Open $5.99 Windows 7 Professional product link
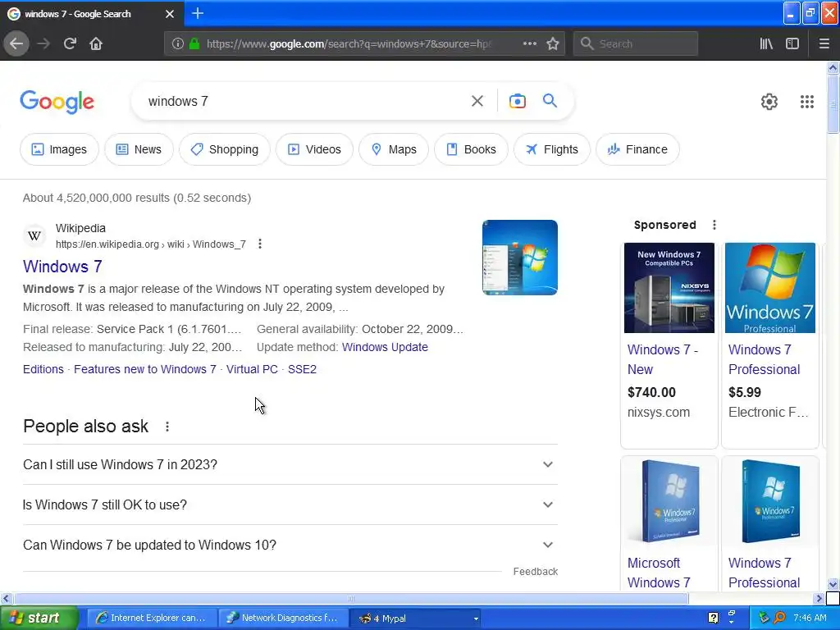 764,359
